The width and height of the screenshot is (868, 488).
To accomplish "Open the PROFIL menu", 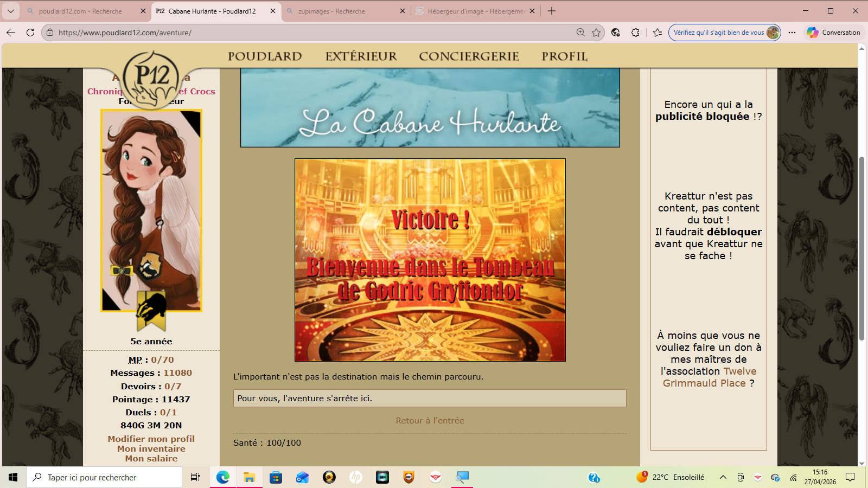I will click(x=565, y=56).
